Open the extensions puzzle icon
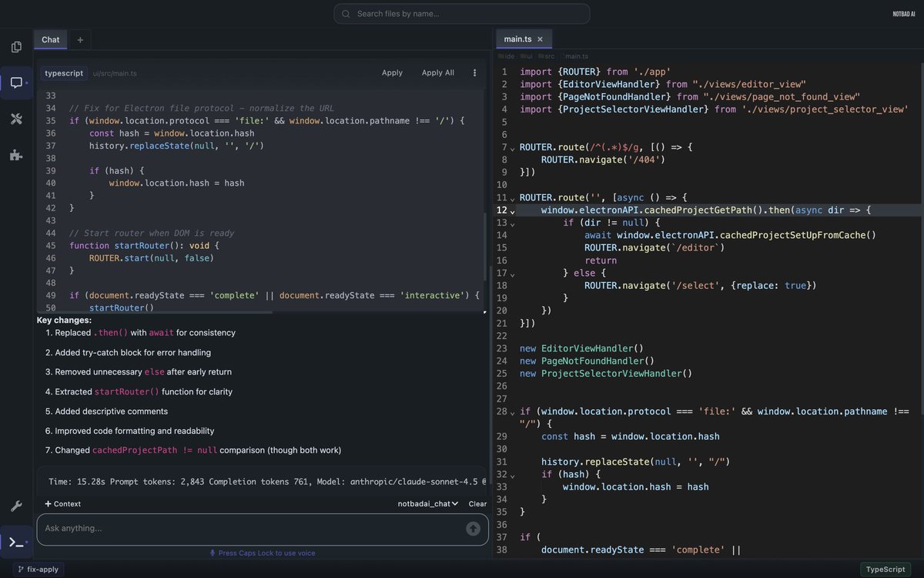 pos(16,155)
